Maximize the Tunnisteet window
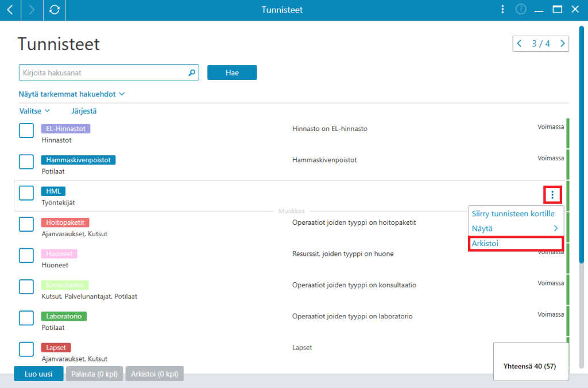This screenshot has width=588, height=388. [x=557, y=9]
